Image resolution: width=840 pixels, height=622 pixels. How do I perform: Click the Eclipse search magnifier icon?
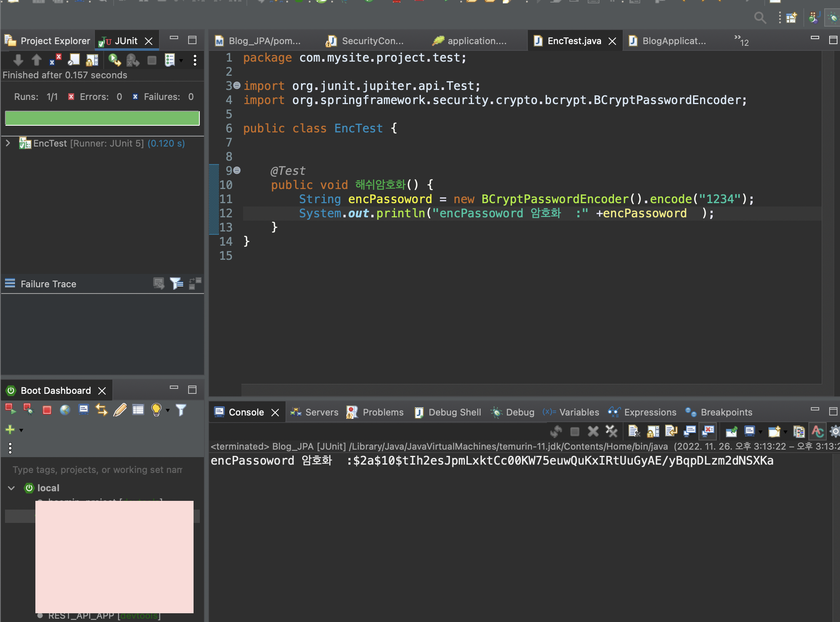760,18
